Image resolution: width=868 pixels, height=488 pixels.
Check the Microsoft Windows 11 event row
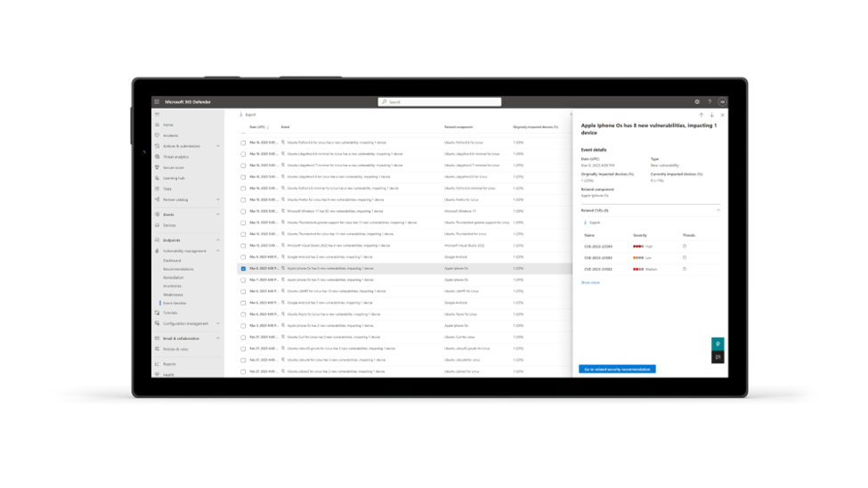click(243, 212)
